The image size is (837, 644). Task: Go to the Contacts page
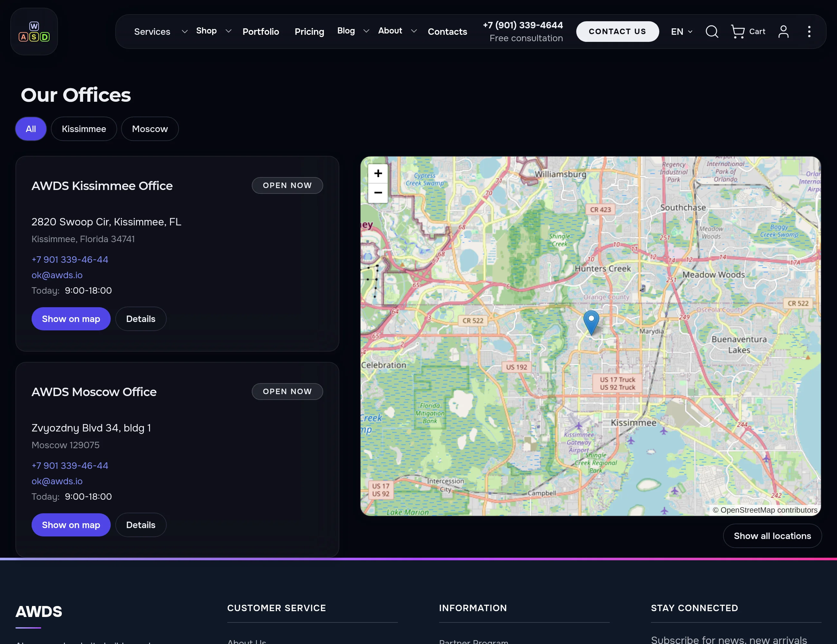coord(447,32)
